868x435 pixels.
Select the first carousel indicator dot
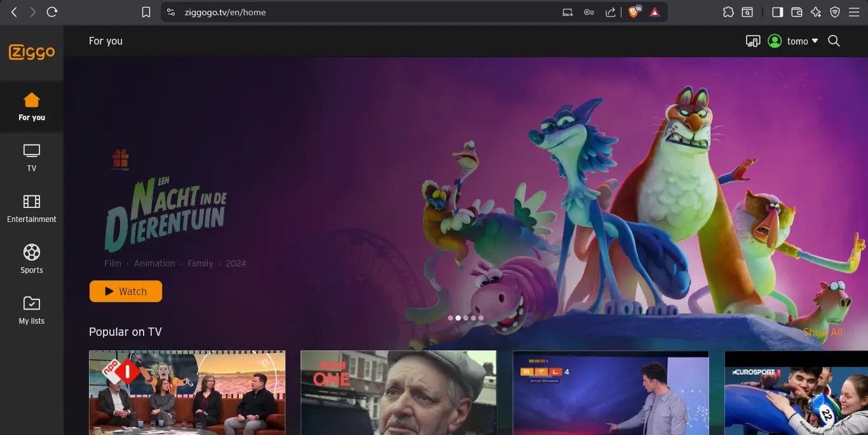(451, 318)
